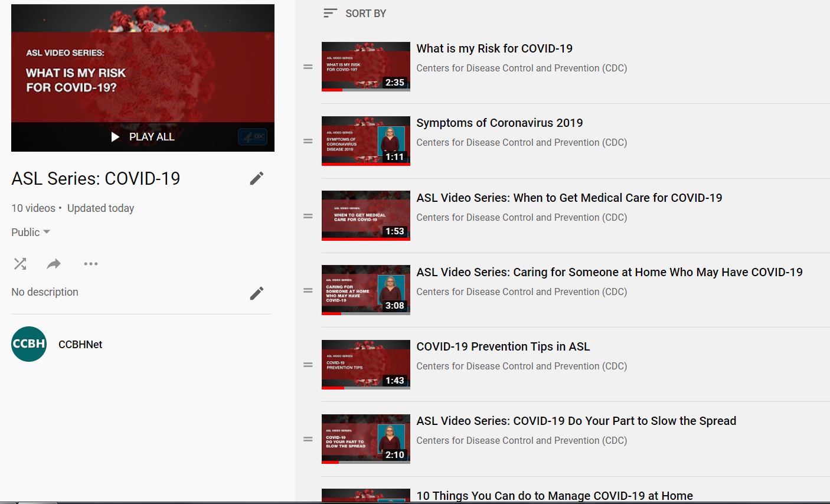Click CDC channel name under What is my Risk
The width and height of the screenshot is (830, 504).
click(x=522, y=68)
